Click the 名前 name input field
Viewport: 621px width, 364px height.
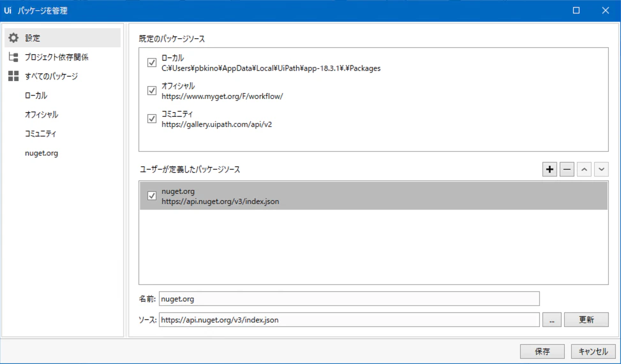pos(349,299)
